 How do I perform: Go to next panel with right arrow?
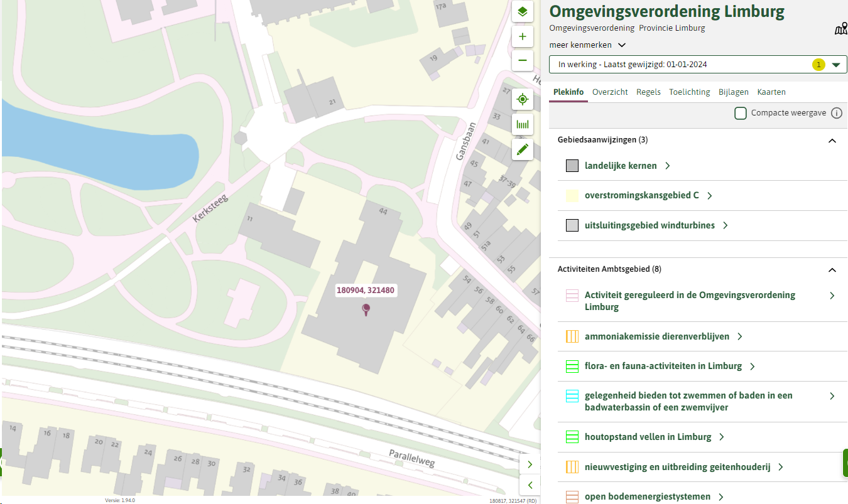pos(530,464)
